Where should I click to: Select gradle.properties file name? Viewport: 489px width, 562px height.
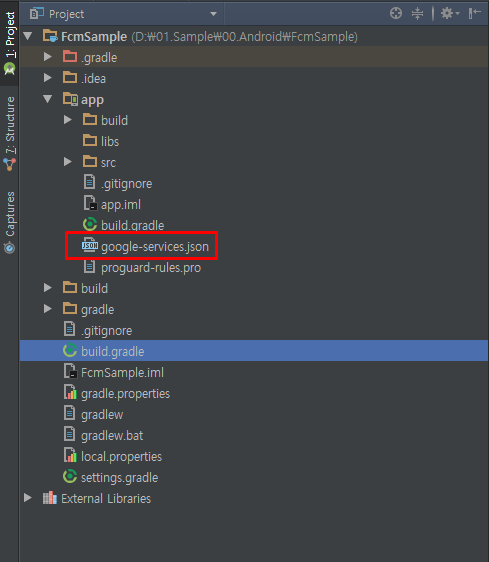click(x=125, y=394)
